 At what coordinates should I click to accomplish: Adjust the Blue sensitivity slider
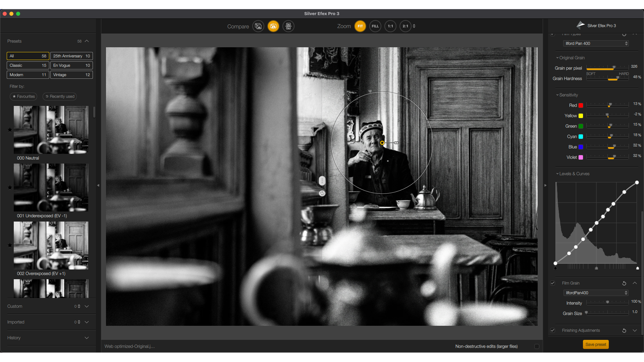click(x=614, y=147)
